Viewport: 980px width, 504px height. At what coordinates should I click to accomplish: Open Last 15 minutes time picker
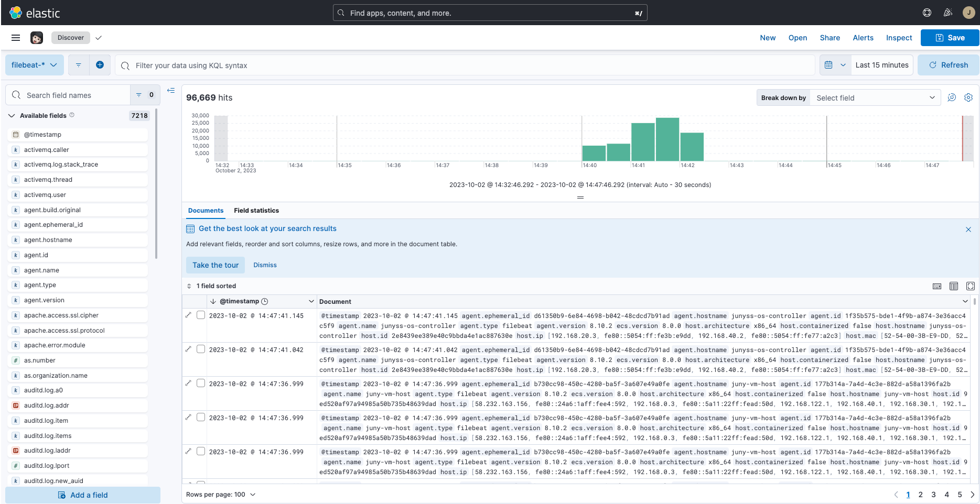pyautogui.click(x=882, y=65)
